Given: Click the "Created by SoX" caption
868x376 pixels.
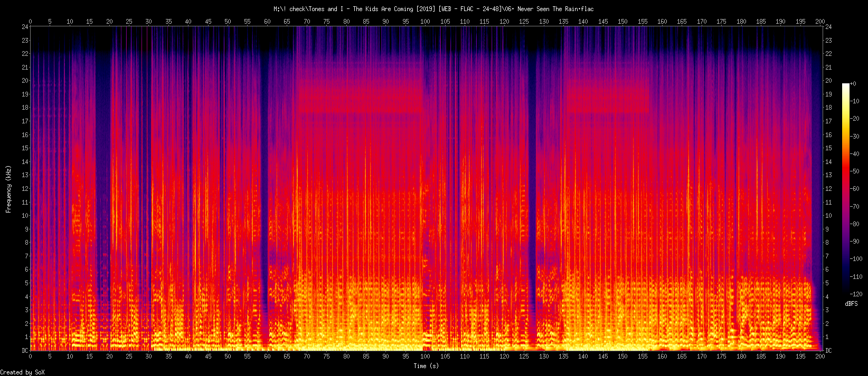Looking at the screenshot, I should (22, 372).
